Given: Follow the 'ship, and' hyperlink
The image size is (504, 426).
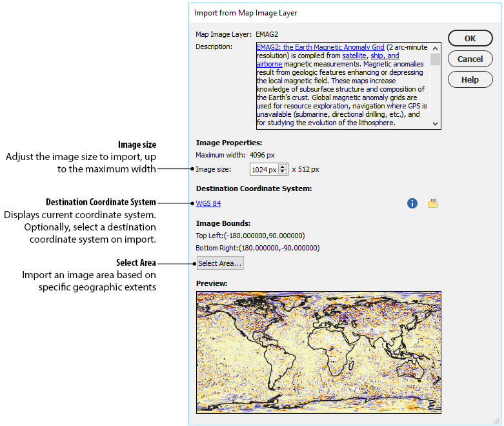Looking at the screenshot, I should click(x=385, y=56).
